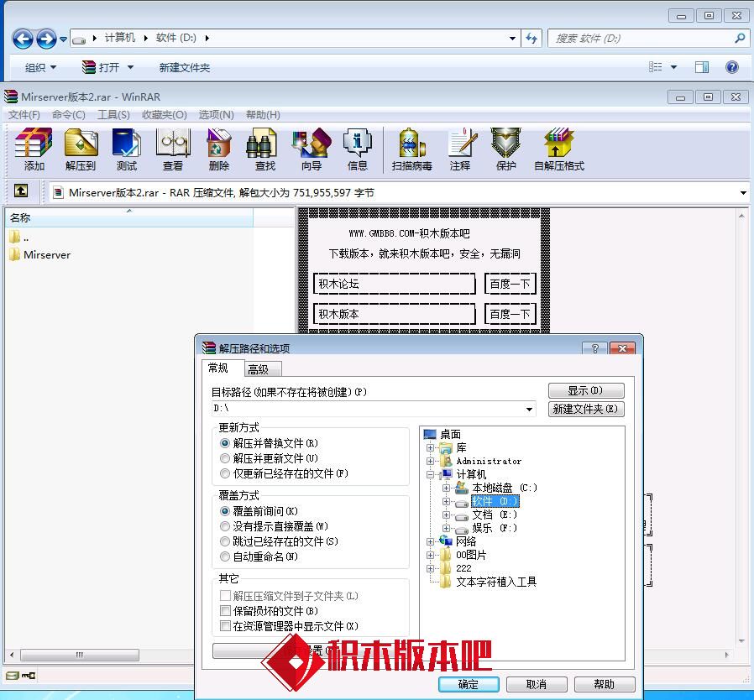This screenshot has width=754, height=700.
Task: Open WinRAR address bar dropdown arrow
Action: coord(743,193)
